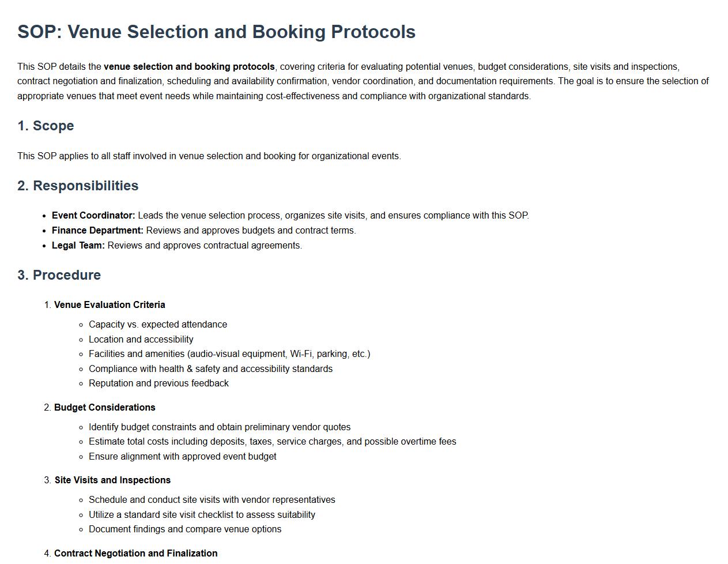Viewport: 728px width, 564px height.
Task: Click the 'Ensure alignment with approved event budget' bullet
Action: [183, 457]
